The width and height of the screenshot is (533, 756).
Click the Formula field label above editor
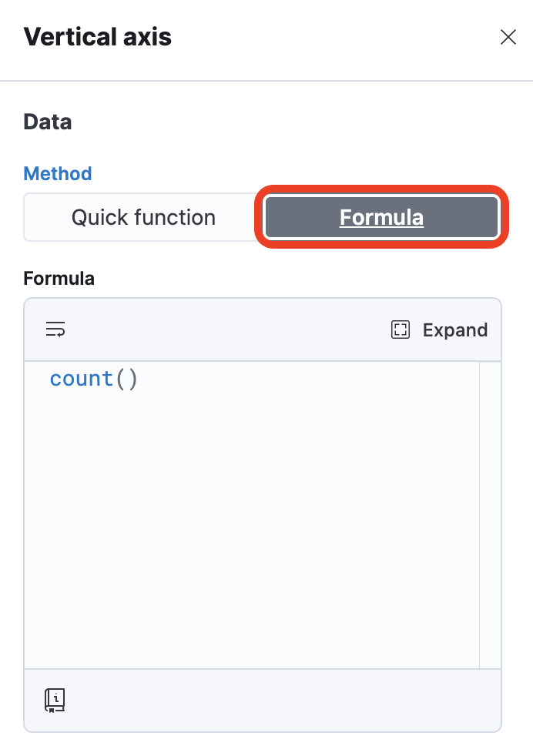pos(59,279)
